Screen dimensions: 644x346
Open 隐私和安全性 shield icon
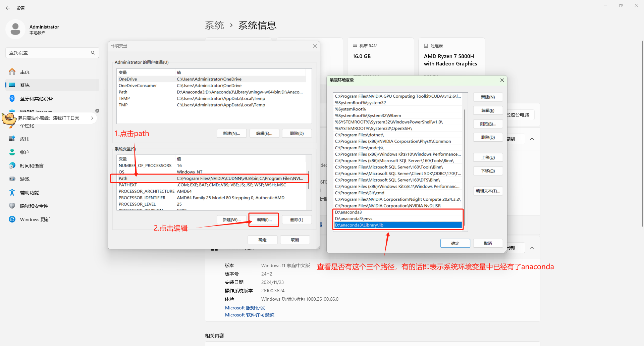(12, 206)
